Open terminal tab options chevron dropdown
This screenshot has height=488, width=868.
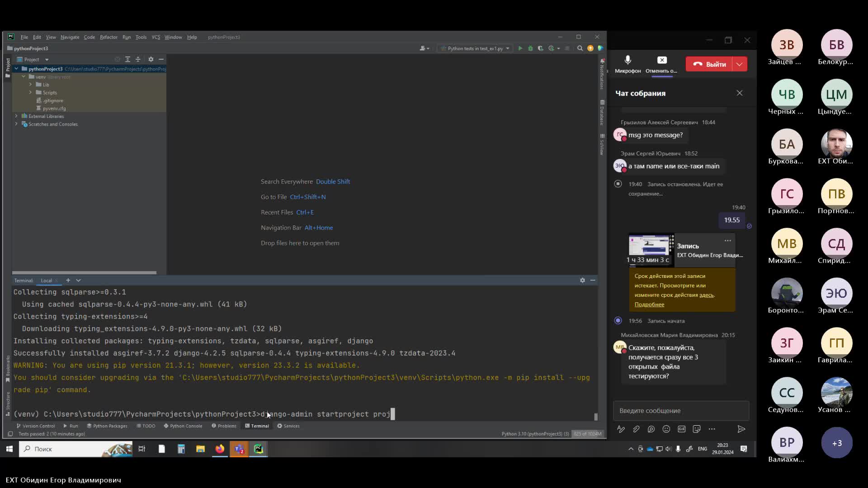click(78, 280)
